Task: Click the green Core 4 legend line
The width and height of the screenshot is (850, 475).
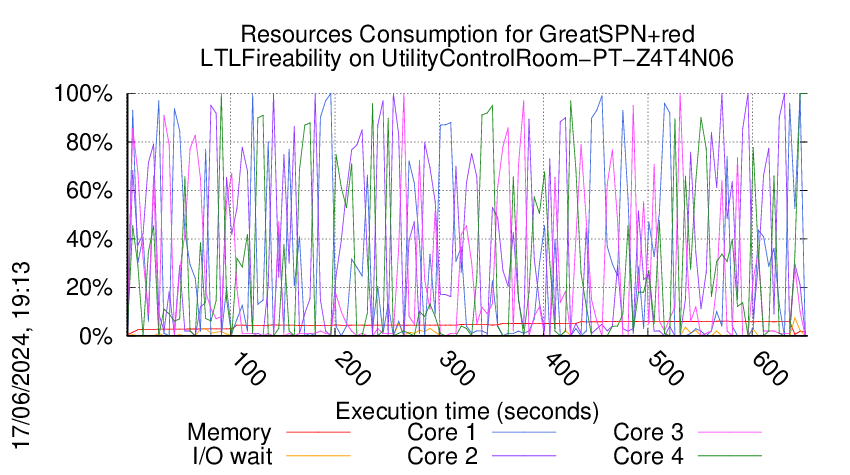Action: click(730, 456)
